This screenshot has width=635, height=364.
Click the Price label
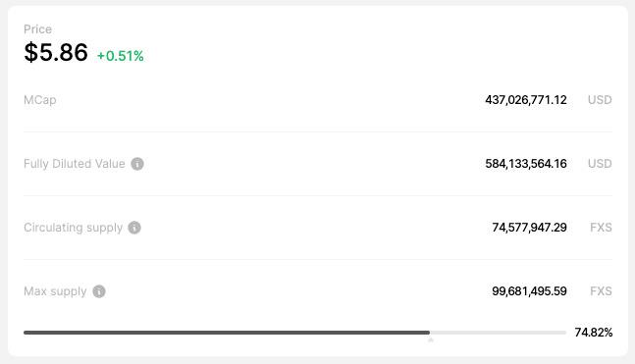(x=37, y=29)
